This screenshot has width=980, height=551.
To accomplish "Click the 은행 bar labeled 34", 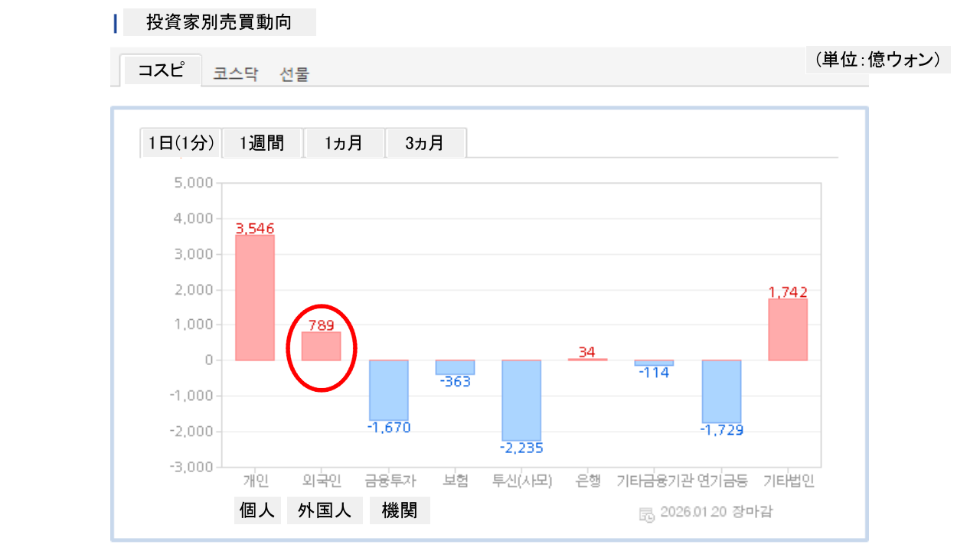I will [x=587, y=359].
